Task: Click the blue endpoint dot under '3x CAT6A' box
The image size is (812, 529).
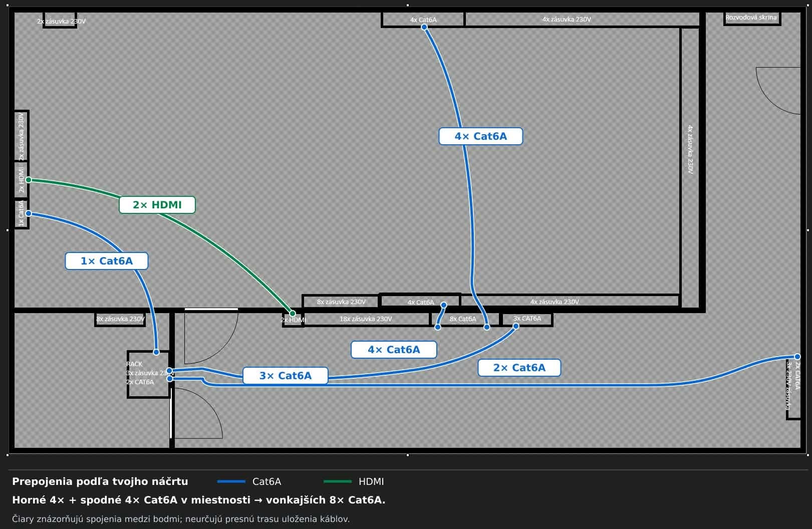Action: [516, 326]
